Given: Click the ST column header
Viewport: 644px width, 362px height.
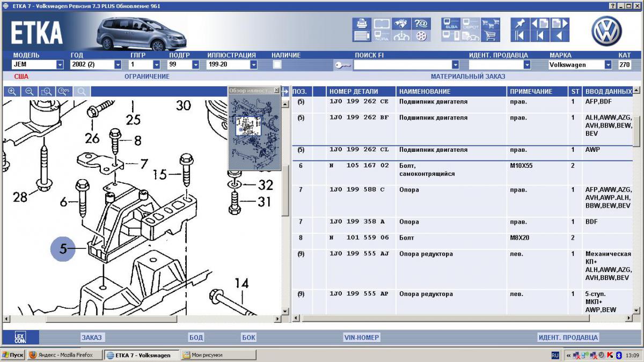Looking at the screenshot, I should click(x=575, y=92).
